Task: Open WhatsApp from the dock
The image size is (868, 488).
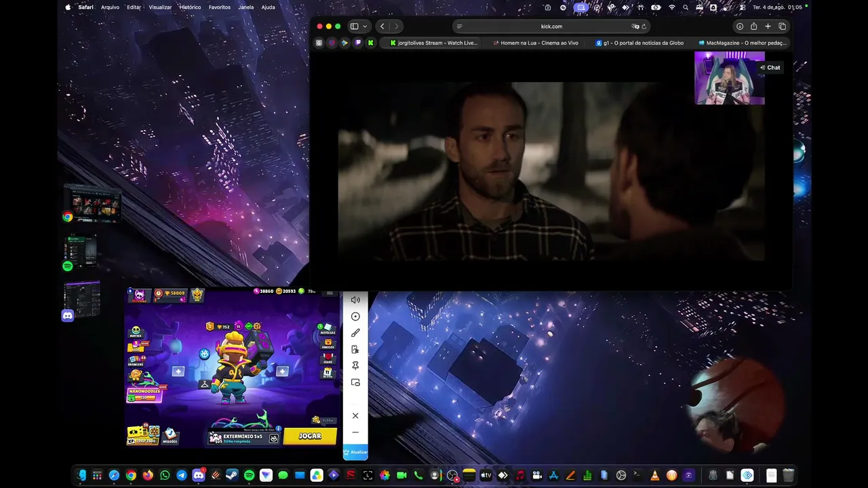Action: pyautogui.click(x=165, y=475)
